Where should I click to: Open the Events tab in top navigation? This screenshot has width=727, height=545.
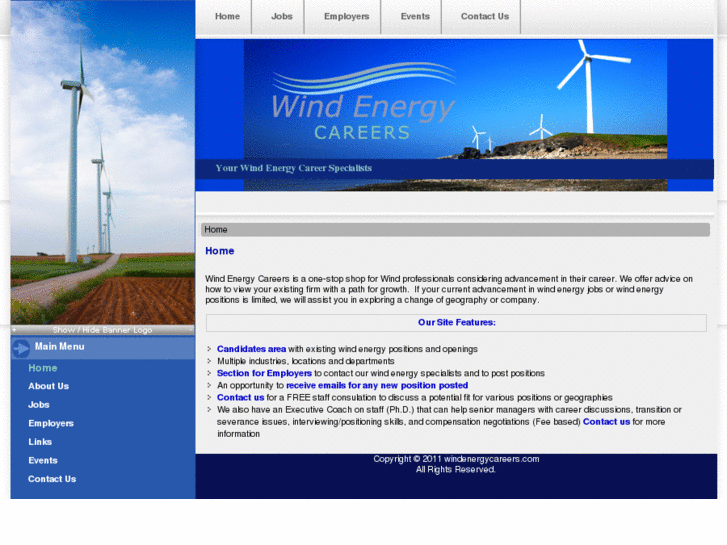coord(415,16)
